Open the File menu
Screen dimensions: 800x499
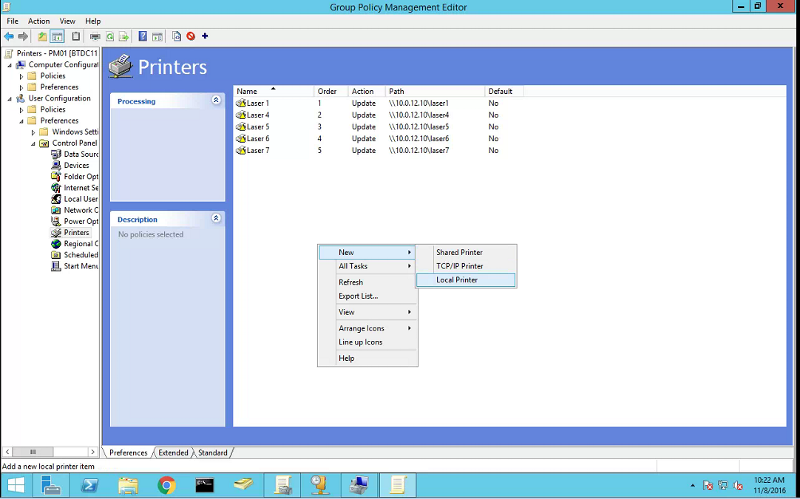coord(12,21)
